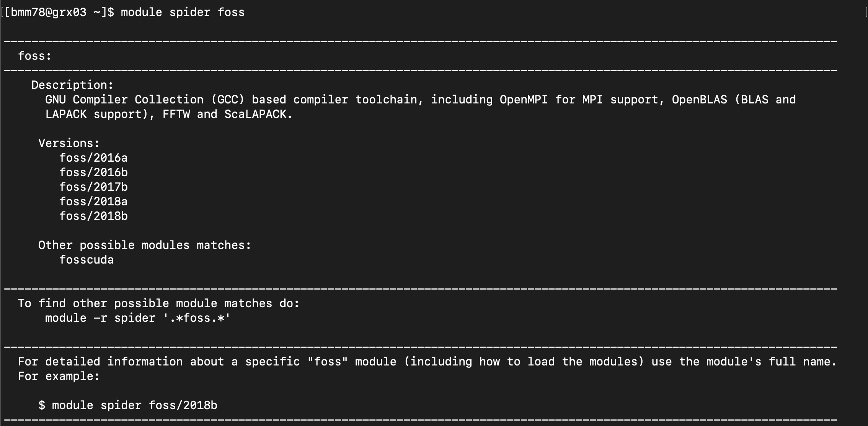Click on foss/2018a in versions list

click(x=93, y=202)
